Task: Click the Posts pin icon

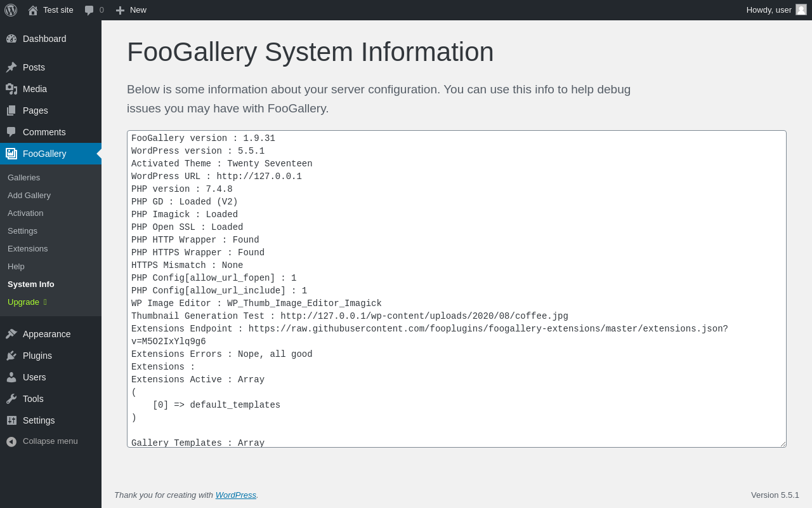Action: point(11,67)
